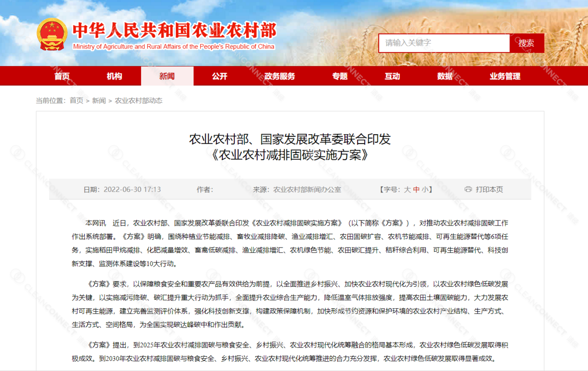Open the 公开 navigation tab
The width and height of the screenshot is (588, 371).
click(220, 76)
